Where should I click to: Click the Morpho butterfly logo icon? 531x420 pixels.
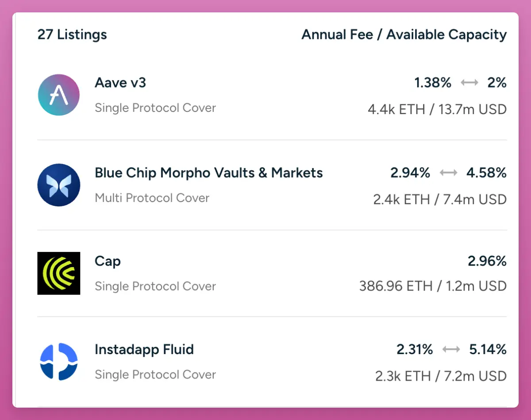(x=59, y=185)
